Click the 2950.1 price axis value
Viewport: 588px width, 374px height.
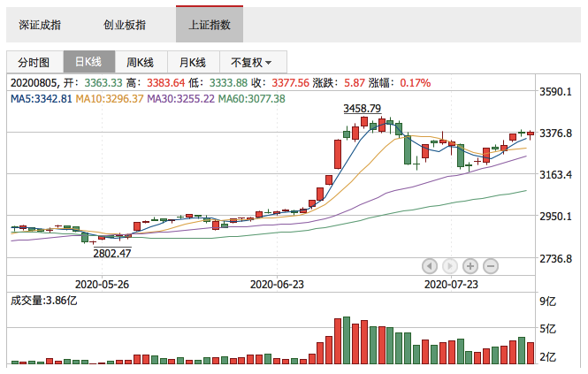tap(555, 216)
